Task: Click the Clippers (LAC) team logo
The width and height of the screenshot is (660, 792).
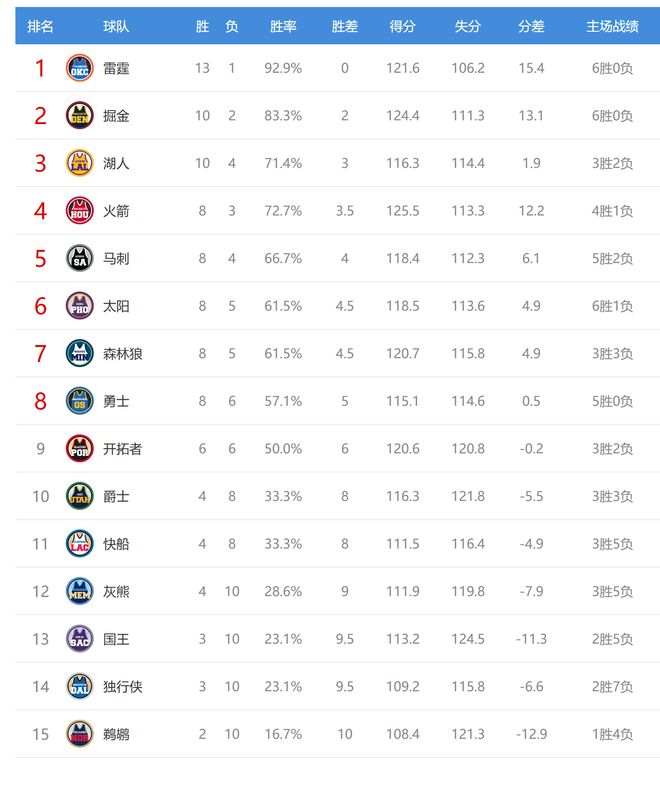Action: [x=80, y=544]
